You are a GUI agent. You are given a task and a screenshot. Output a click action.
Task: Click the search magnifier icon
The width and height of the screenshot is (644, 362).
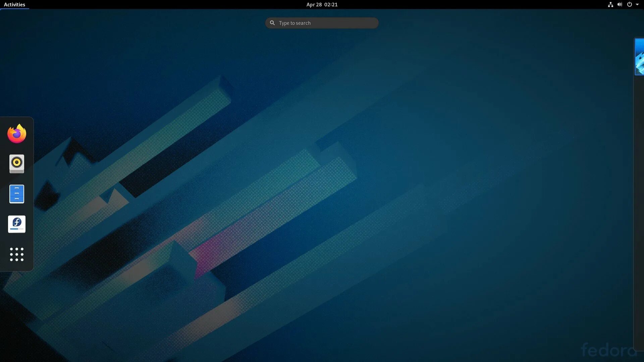coord(272,23)
